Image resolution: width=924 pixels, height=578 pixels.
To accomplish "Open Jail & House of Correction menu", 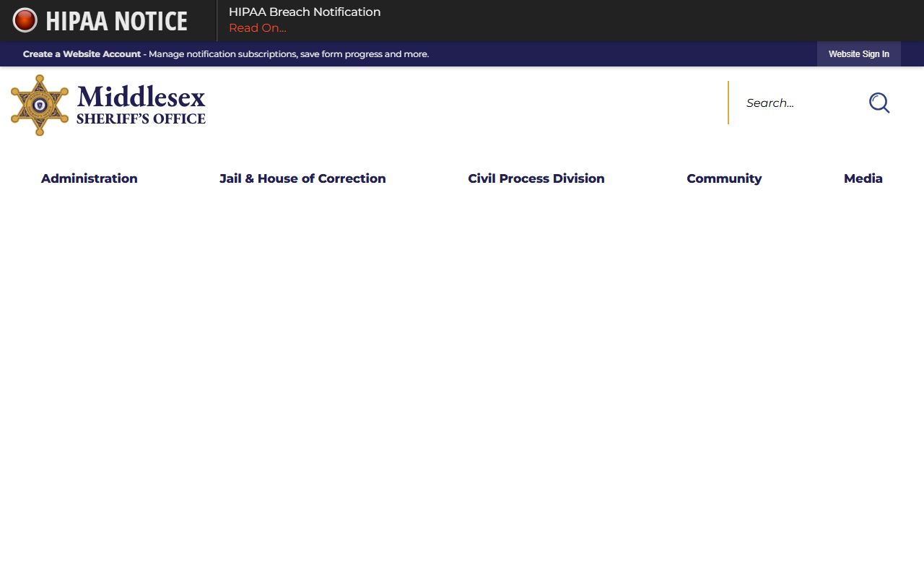I will click(x=302, y=178).
